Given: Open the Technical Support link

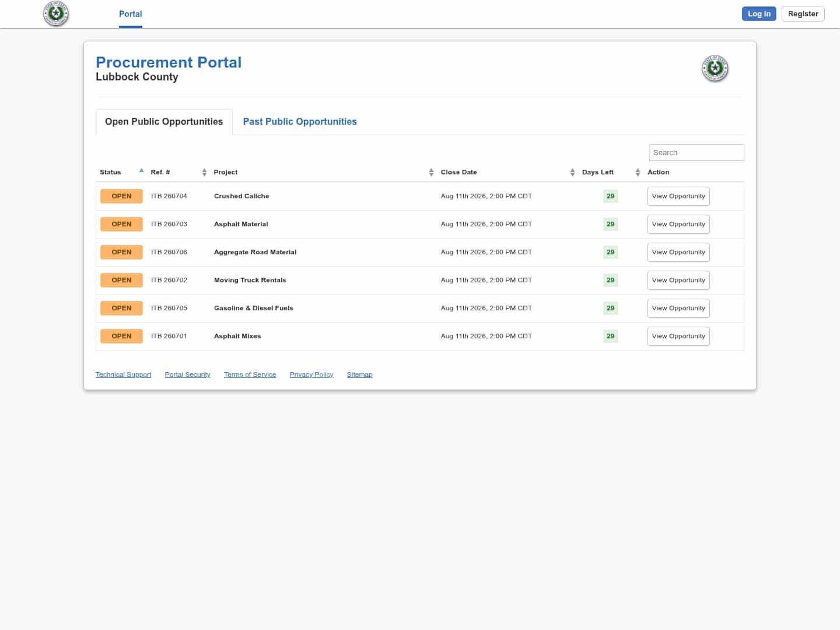Looking at the screenshot, I should pos(123,374).
